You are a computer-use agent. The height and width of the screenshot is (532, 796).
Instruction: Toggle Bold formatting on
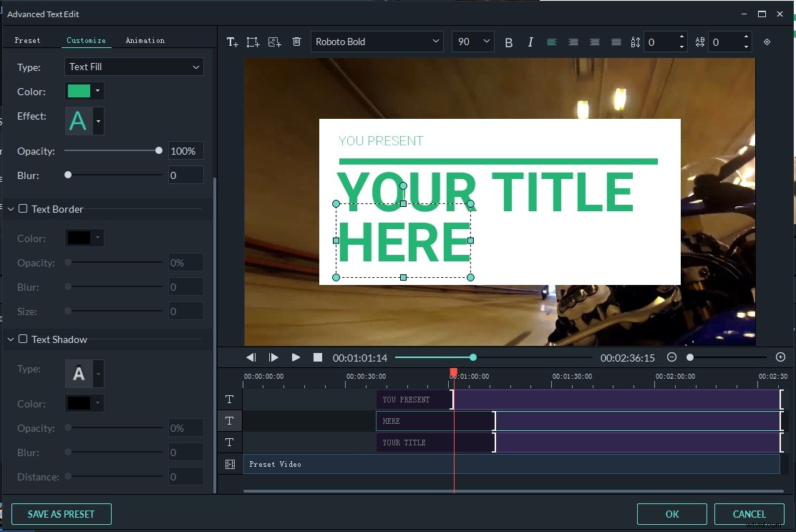click(508, 42)
